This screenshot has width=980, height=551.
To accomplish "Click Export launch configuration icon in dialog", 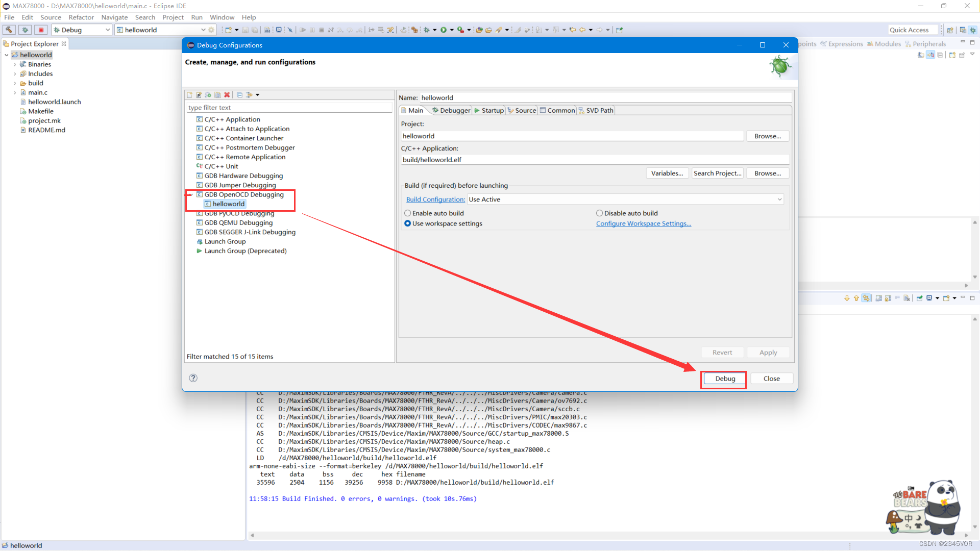I will pyautogui.click(x=208, y=95).
